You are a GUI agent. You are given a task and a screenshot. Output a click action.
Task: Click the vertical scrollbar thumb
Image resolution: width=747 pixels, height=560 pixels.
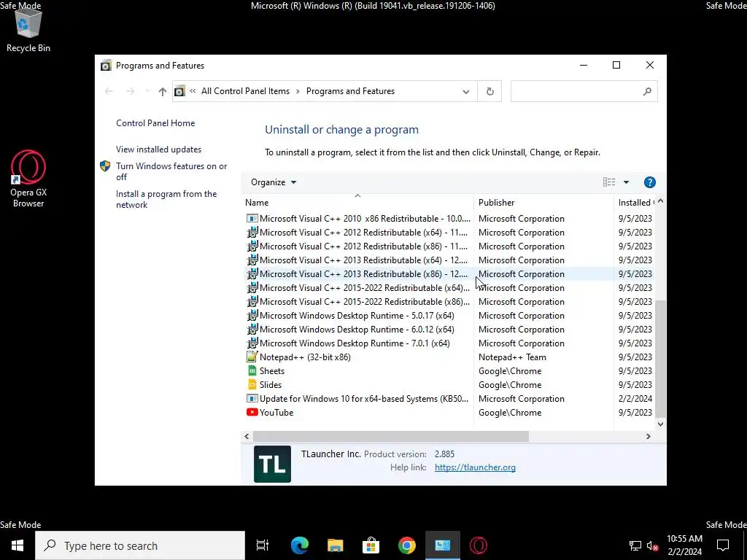(x=660, y=358)
